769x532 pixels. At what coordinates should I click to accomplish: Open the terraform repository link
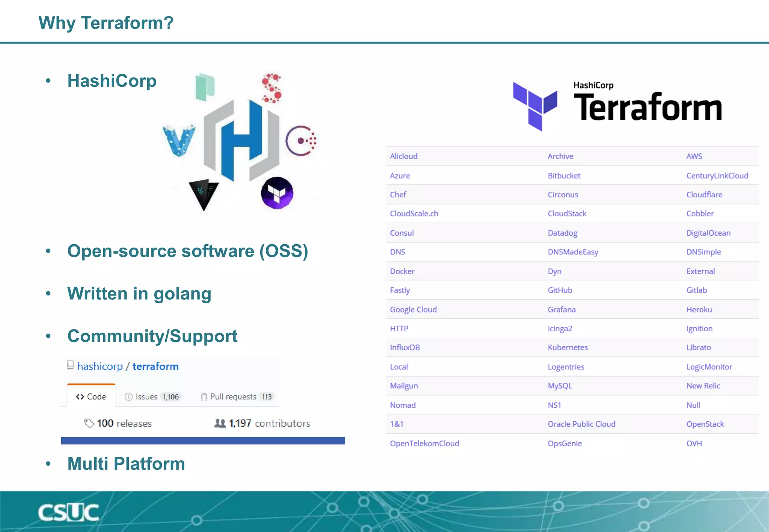click(x=155, y=366)
